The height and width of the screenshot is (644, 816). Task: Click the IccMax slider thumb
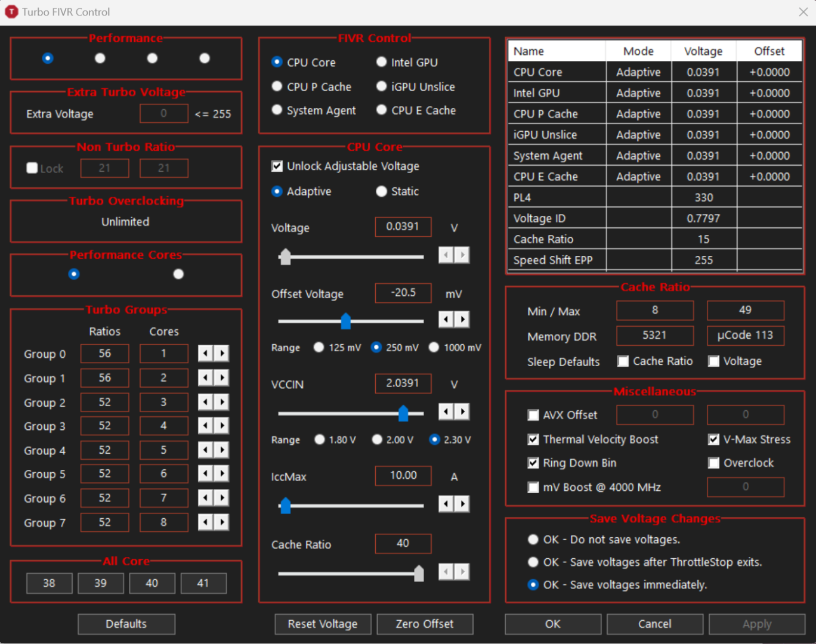coord(286,505)
